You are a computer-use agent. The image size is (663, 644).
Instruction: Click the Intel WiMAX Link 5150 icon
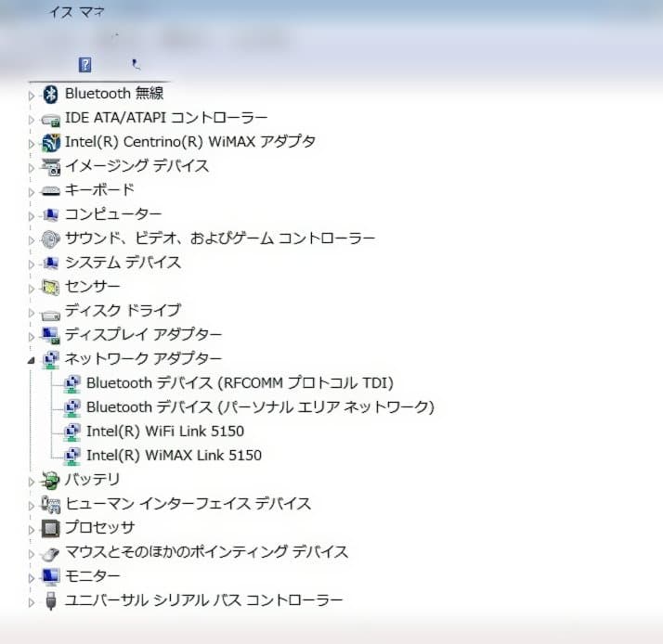coord(71,457)
